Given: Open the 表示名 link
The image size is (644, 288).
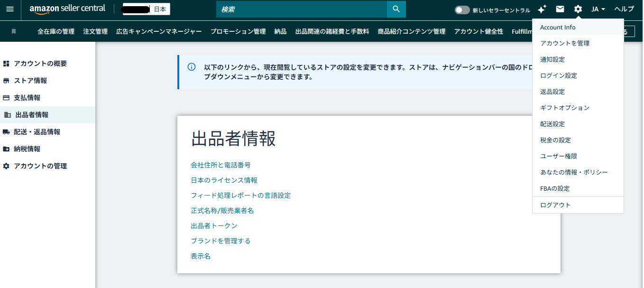Looking at the screenshot, I should (x=201, y=256).
